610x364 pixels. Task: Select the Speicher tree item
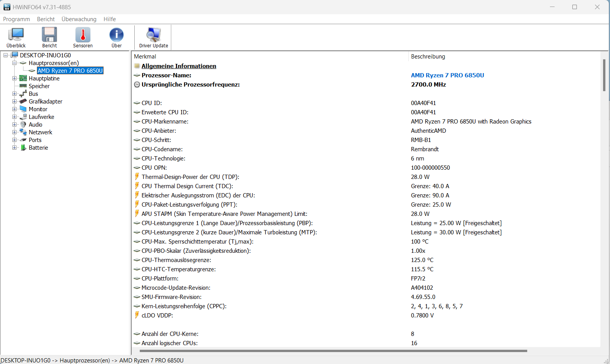(39, 86)
